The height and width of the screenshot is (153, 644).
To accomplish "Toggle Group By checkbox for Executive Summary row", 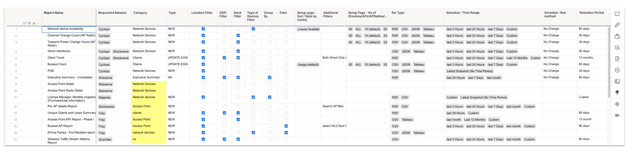I will click(269, 77).
